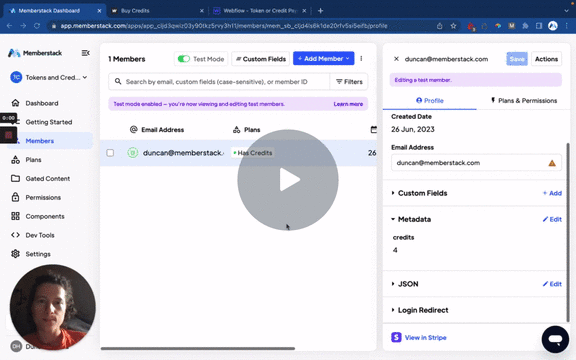
Task: Click the Plans shapes icon in sidebar
Action: click(15, 160)
